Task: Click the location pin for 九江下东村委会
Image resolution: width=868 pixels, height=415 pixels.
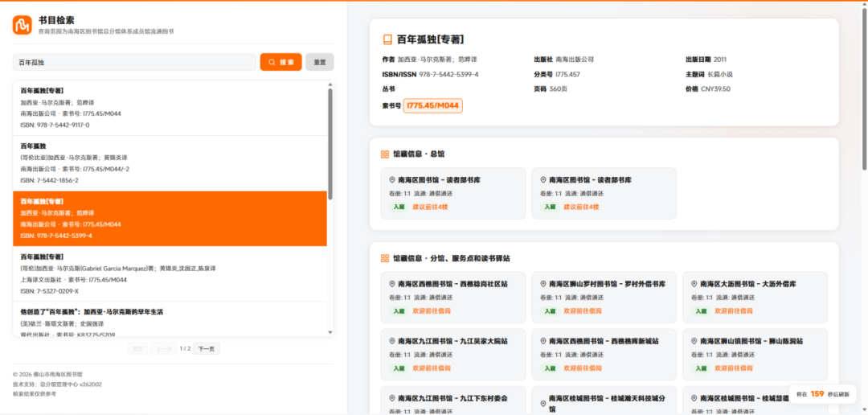Action: tap(392, 398)
